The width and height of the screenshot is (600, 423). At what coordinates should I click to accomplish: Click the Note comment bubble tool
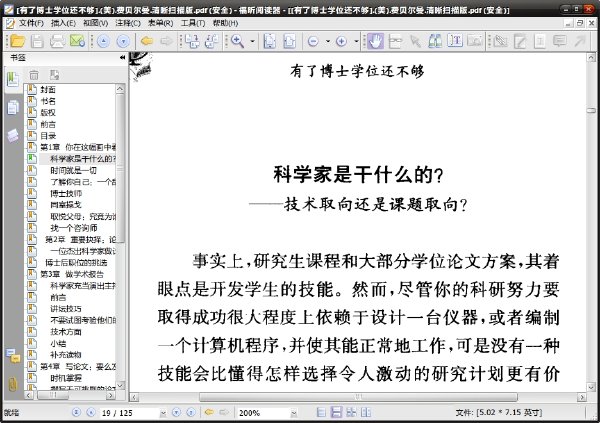(x=560, y=41)
